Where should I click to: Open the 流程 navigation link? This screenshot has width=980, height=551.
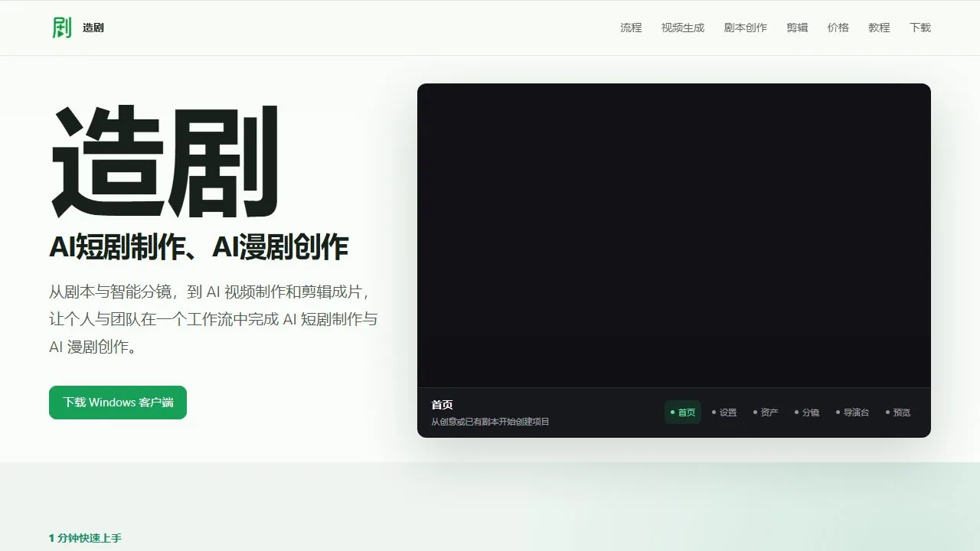[631, 28]
